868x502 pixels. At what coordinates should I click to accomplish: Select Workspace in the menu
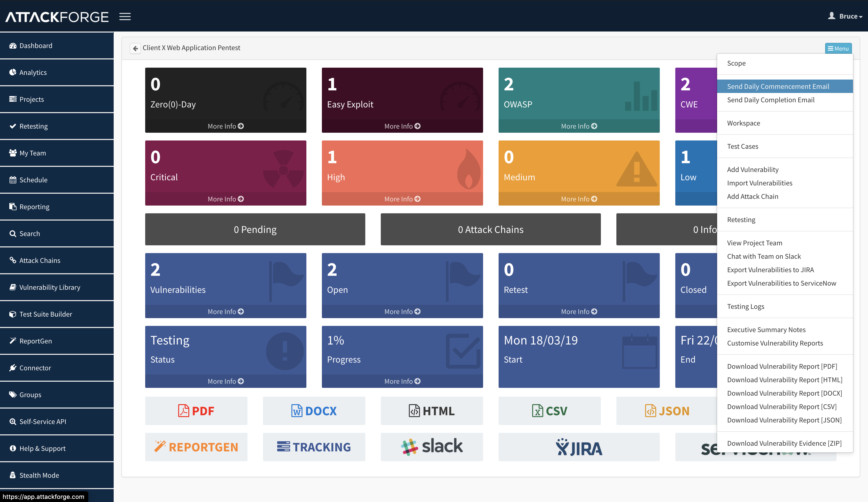click(785, 123)
